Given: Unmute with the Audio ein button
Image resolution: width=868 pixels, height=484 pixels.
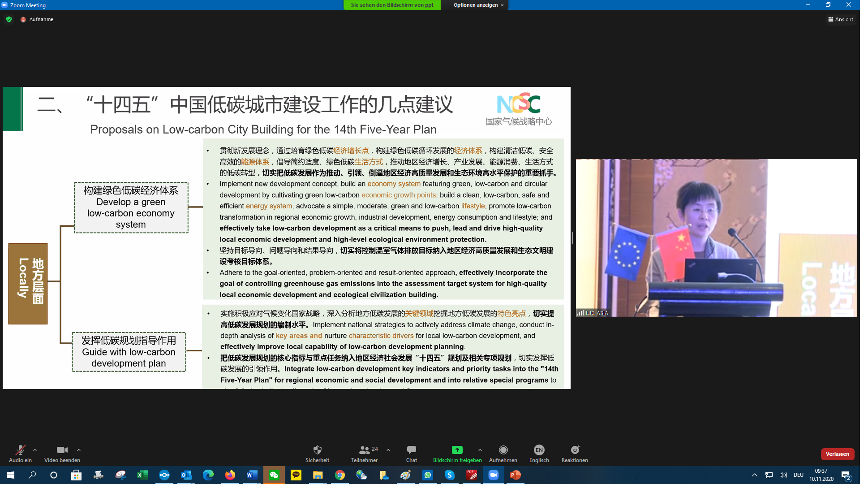Looking at the screenshot, I should (x=20, y=450).
